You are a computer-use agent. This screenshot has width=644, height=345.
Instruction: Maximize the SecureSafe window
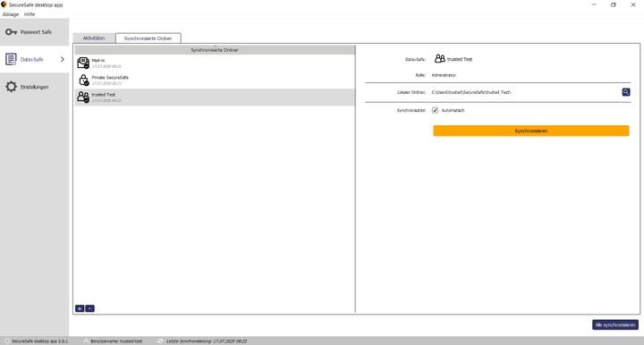point(614,5)
